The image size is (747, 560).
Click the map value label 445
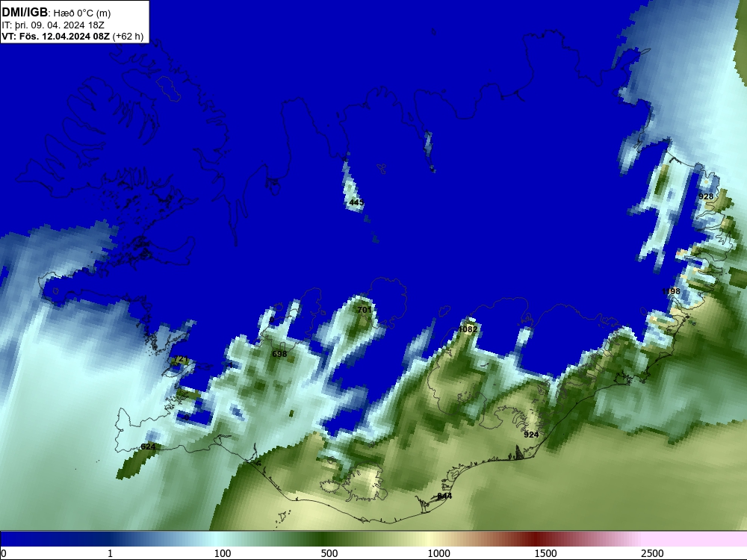click(x=356, y=202)
